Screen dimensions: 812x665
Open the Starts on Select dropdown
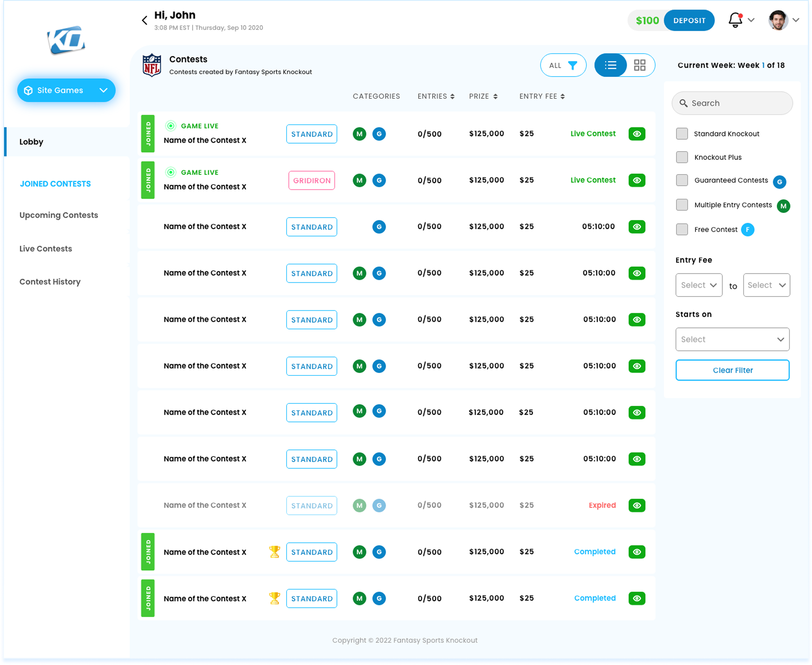732,339
